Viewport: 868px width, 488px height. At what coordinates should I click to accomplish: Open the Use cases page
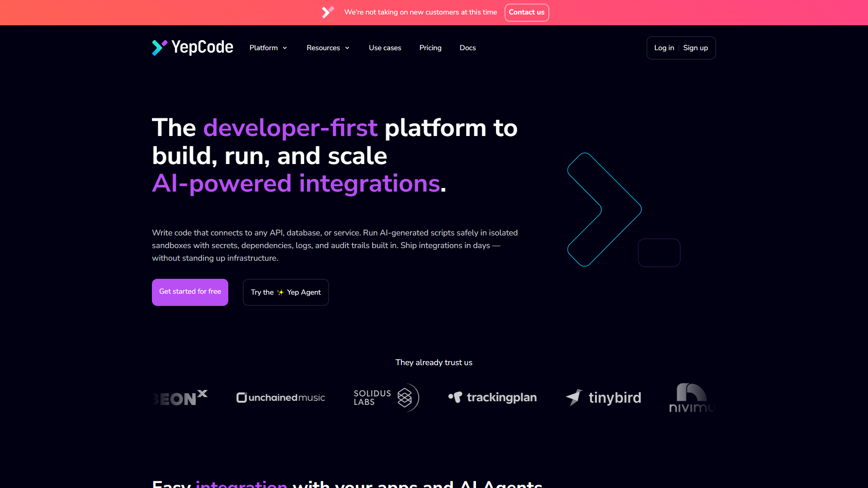[385, 48]
